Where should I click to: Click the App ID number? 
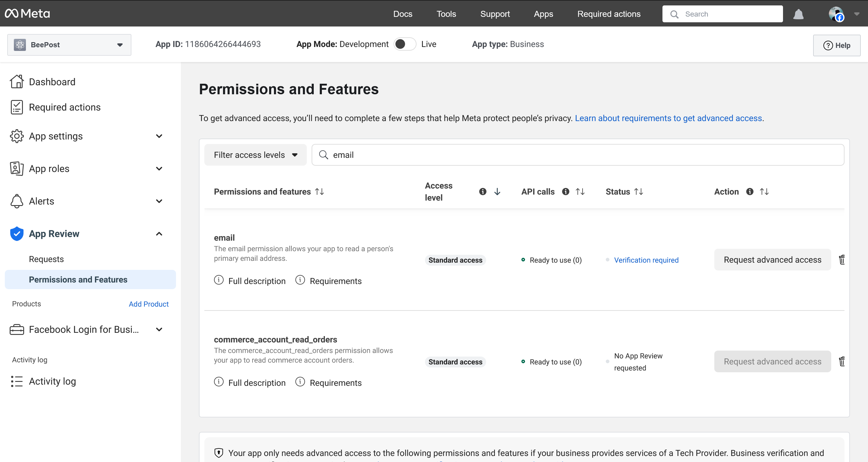[x=223, y=44]
